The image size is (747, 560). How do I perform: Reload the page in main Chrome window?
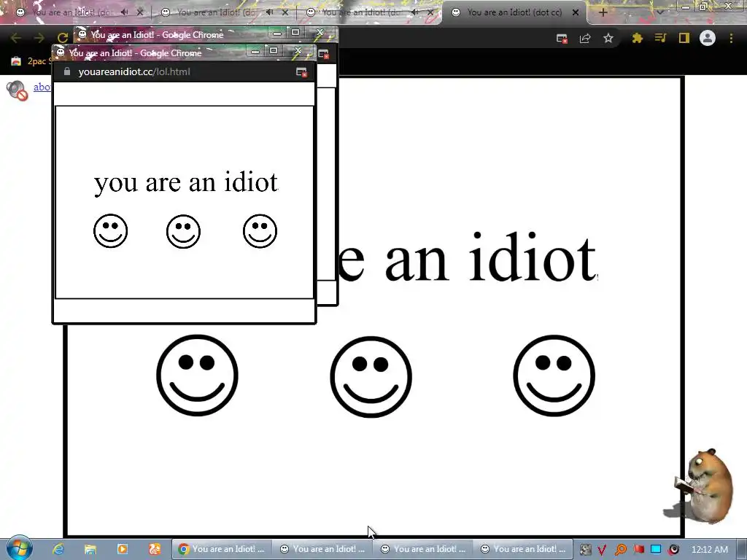[x=63, y=38]
